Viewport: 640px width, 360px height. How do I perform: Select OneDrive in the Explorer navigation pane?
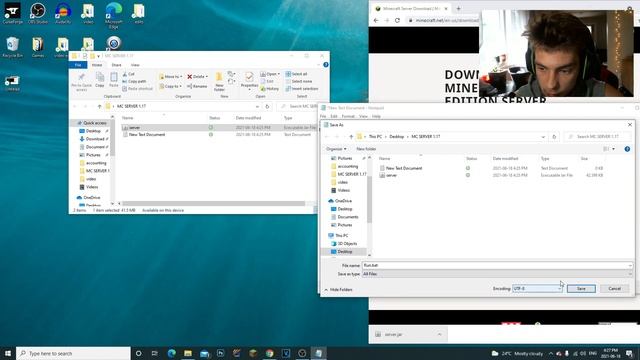coord(91,198)
